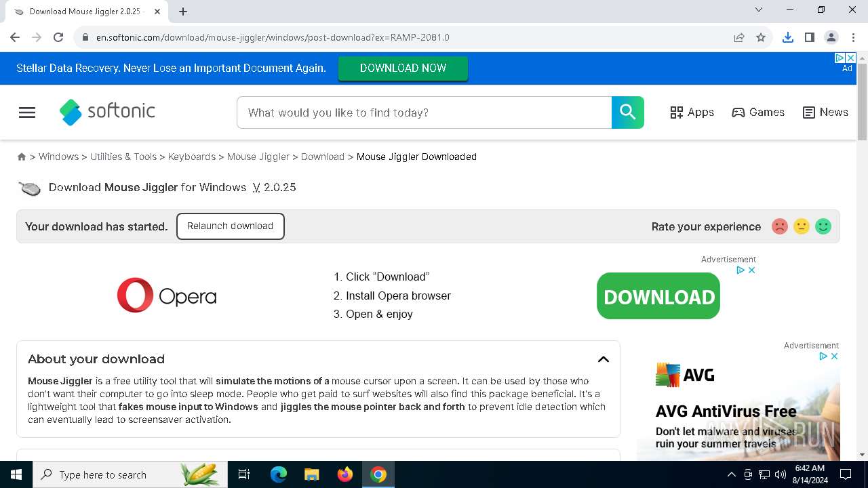
Task: Open the volume control in tray
Action: pos(781,474)
